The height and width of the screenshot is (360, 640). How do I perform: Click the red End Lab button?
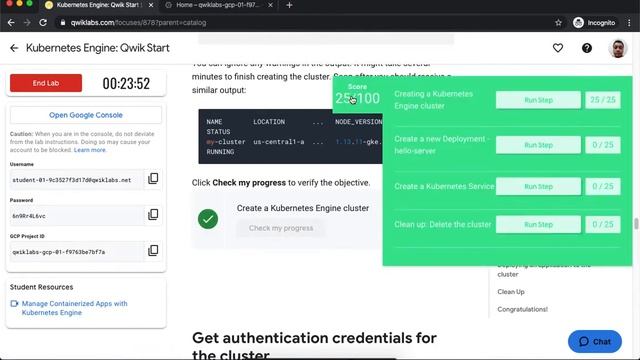click(46, 83)
